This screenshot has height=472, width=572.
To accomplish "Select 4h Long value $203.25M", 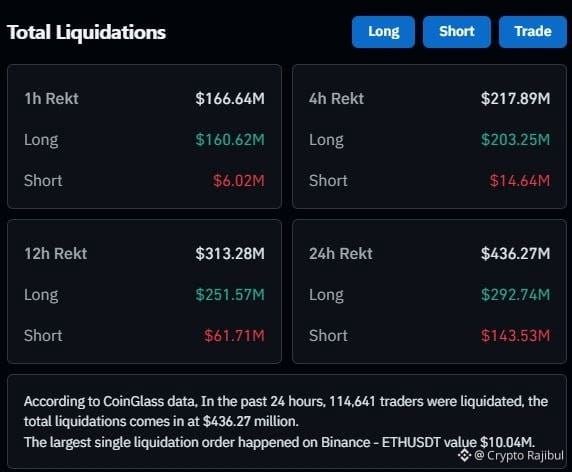I will [515, 140].
